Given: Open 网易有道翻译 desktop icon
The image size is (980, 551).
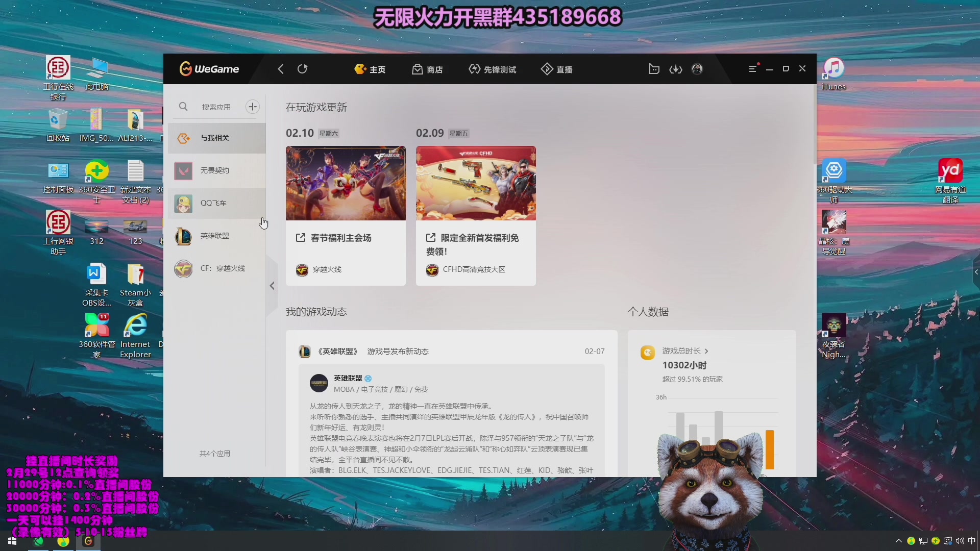Looking at the screenshot, I should [x=950, y=182].
